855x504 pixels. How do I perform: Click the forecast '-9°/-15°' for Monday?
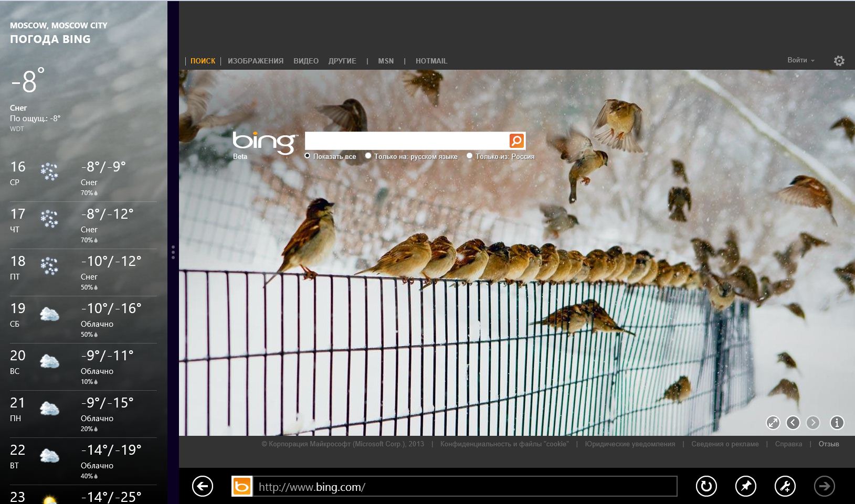108,403
